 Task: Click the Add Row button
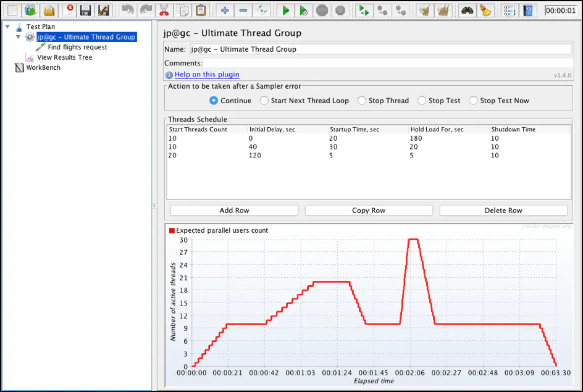coord(234,211)
